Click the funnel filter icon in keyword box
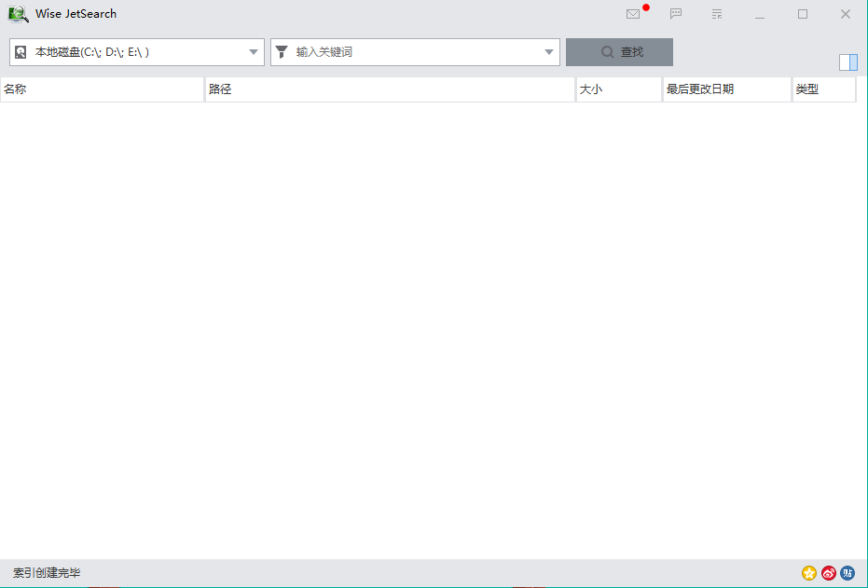Image resolution: width=868 pixels, height=588 pixels. click(x=282, y=52)
